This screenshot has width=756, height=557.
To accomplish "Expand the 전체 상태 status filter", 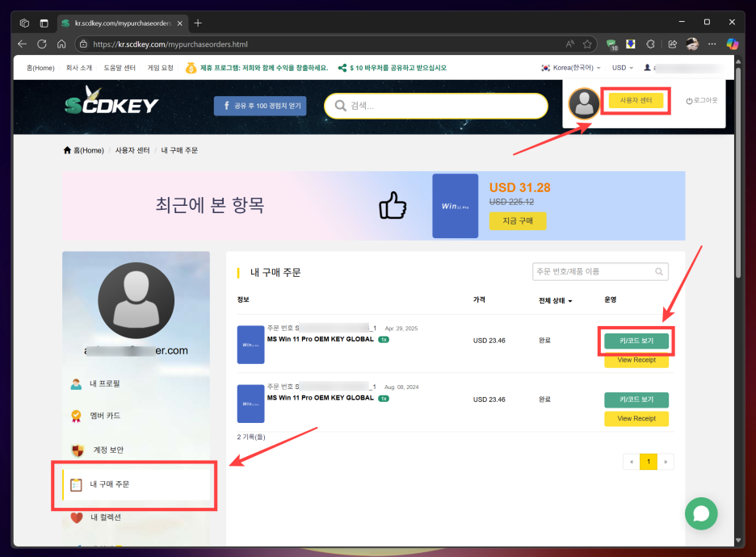I will tap(556, 300).
